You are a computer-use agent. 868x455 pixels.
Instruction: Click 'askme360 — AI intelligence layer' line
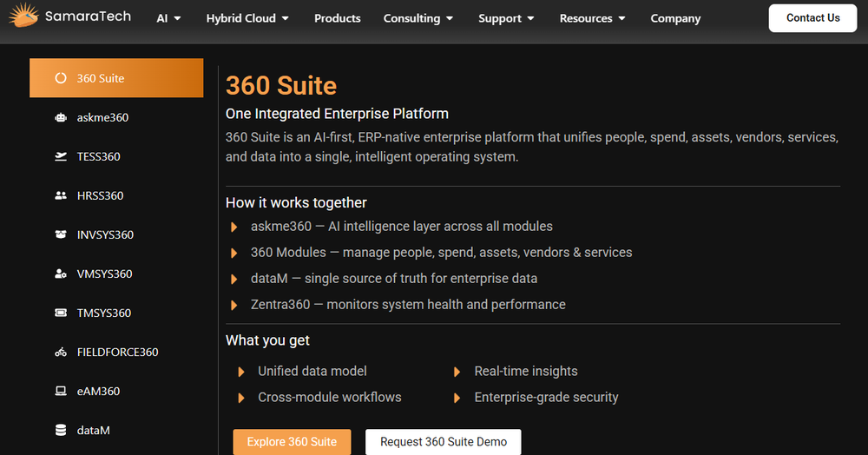click(x=401, y=227)
